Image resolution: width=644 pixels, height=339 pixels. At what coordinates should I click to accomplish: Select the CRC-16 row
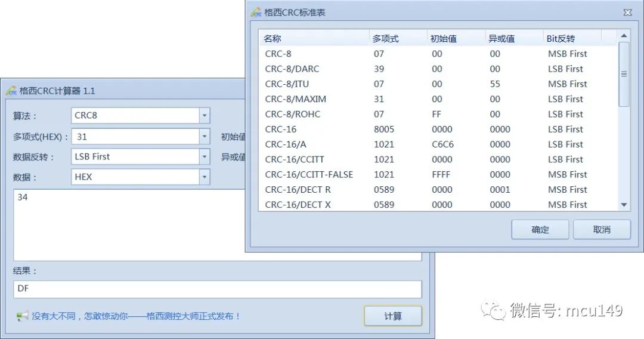tap(438, 129)
